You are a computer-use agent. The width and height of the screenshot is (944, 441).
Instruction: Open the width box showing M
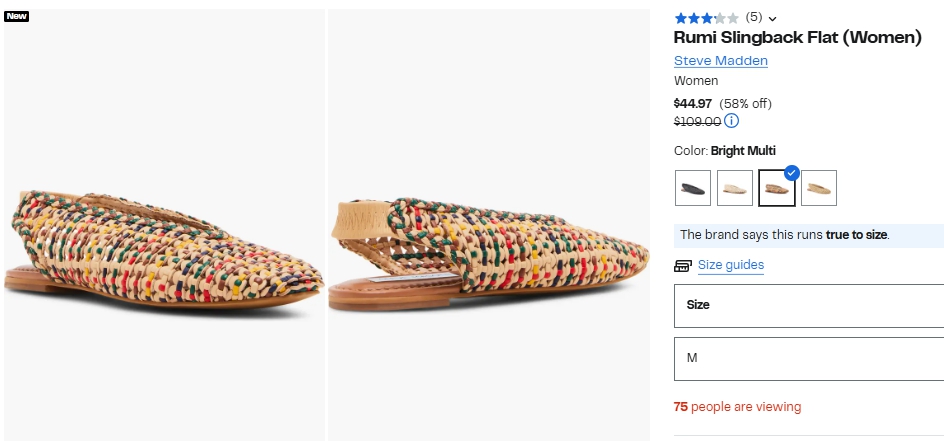point(808,358)
